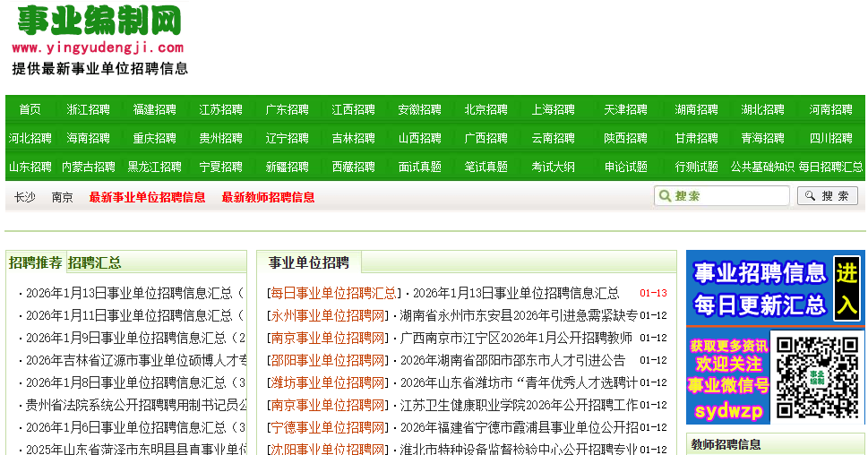Image resolution: width=868 pixels, height=455 pixels.
Task: Visit 青海招聘 section
Action: pyautogui.click(x=763, y=139)
